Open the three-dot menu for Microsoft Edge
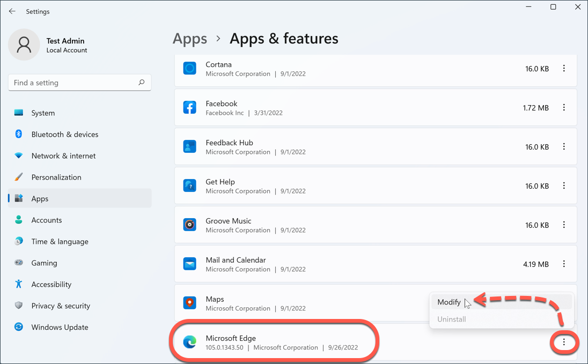The width and height of the screenshot is (588, 364). [564, 342]
